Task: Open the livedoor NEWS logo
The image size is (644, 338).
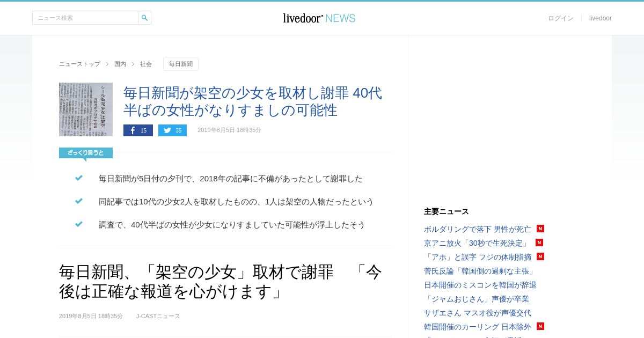Action: coord(319,18)
